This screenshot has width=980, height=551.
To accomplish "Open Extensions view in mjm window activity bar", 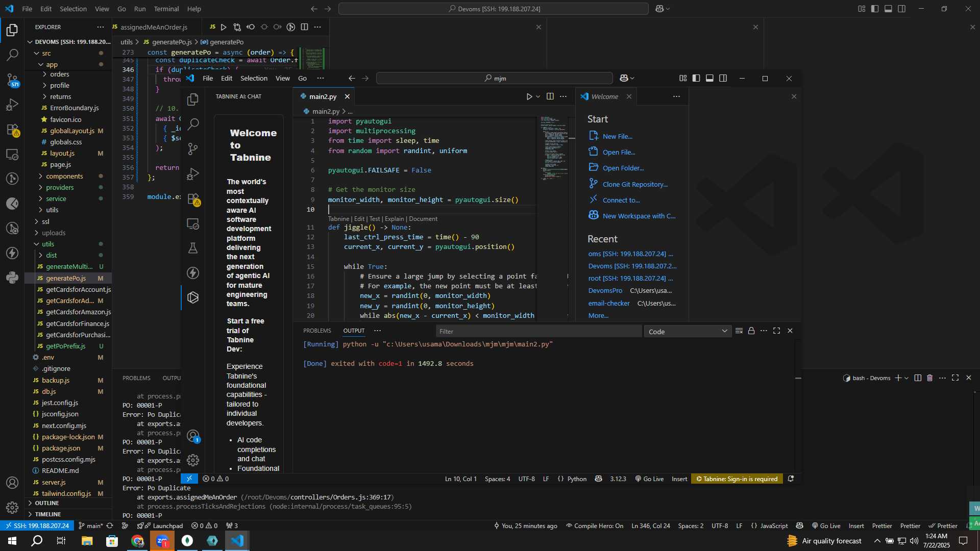I will tap(193, 199).
